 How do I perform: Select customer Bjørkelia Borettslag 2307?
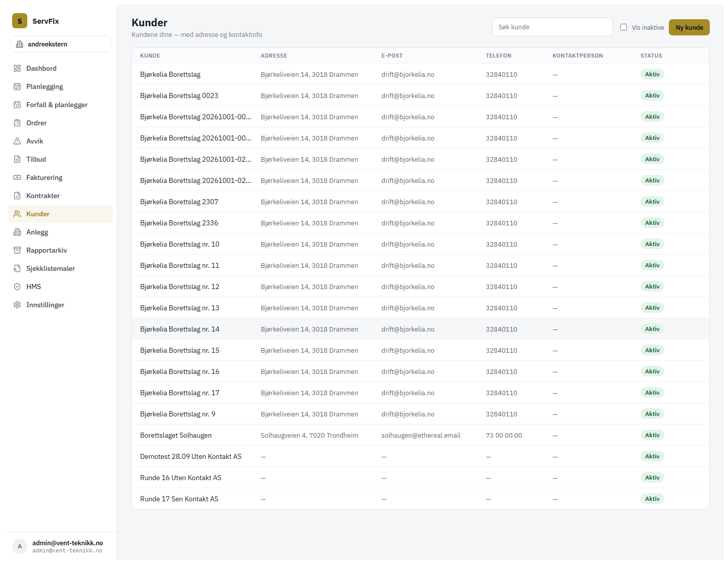tap(420, 202)
